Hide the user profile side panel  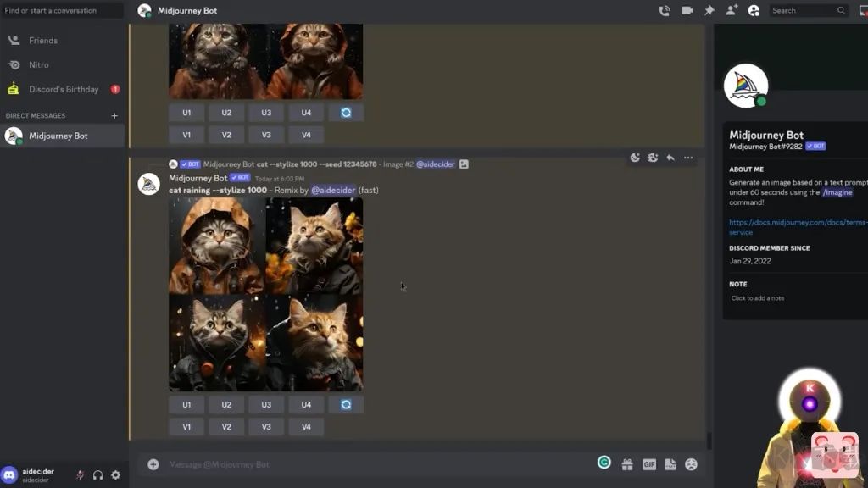point(754,10)
